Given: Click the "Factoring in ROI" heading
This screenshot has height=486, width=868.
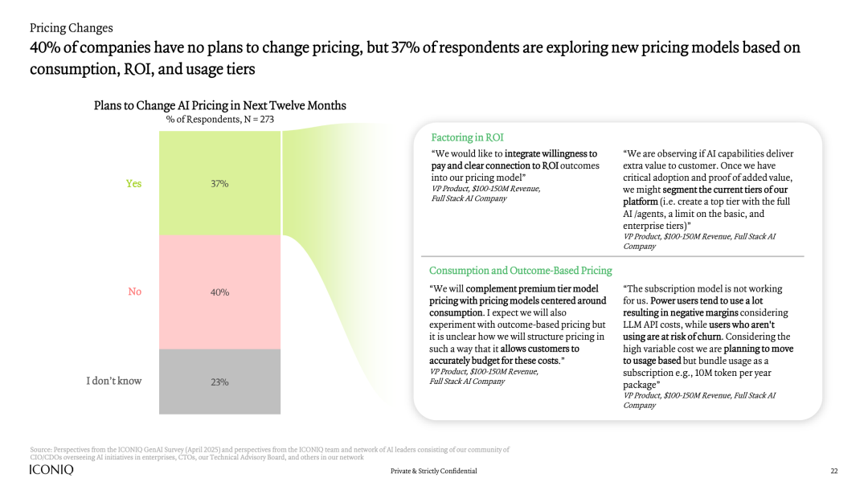Looking at the screenshot, I should tap(468, 137).
